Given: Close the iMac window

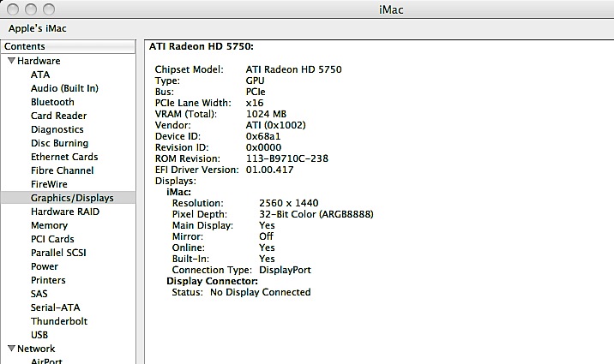Looking at the screenshot, I should click(13, 9).
